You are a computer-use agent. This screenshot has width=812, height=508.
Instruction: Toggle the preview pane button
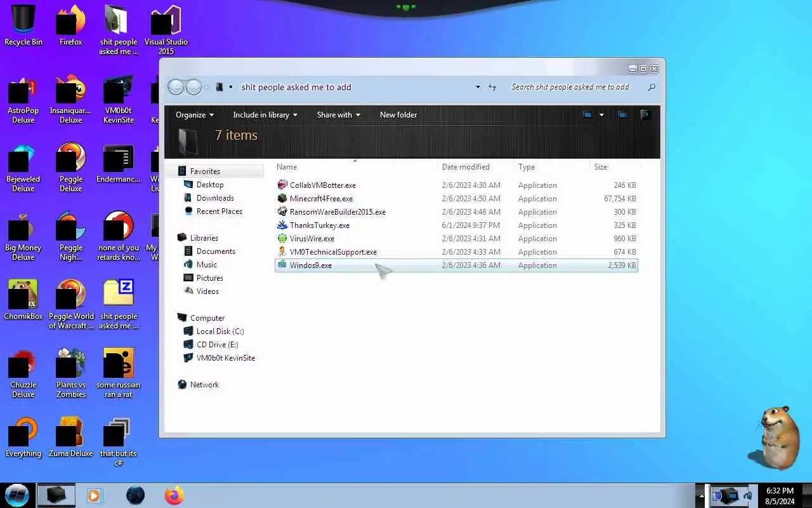[622, 115]
